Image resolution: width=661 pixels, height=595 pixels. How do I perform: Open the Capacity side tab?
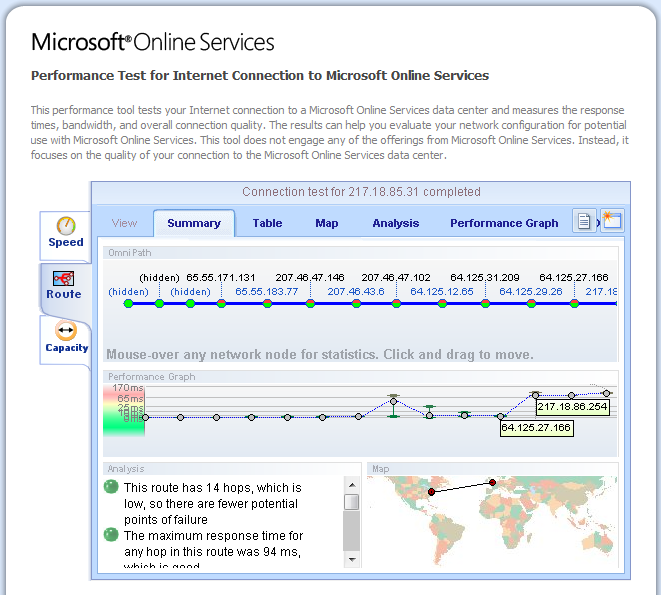point(66,338)
